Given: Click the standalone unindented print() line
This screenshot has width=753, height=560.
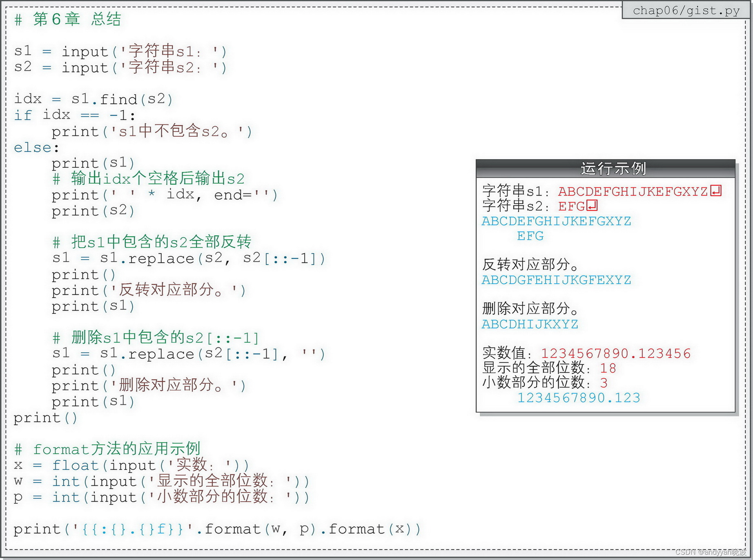Looking at the screenshot, I should [45, 418].
